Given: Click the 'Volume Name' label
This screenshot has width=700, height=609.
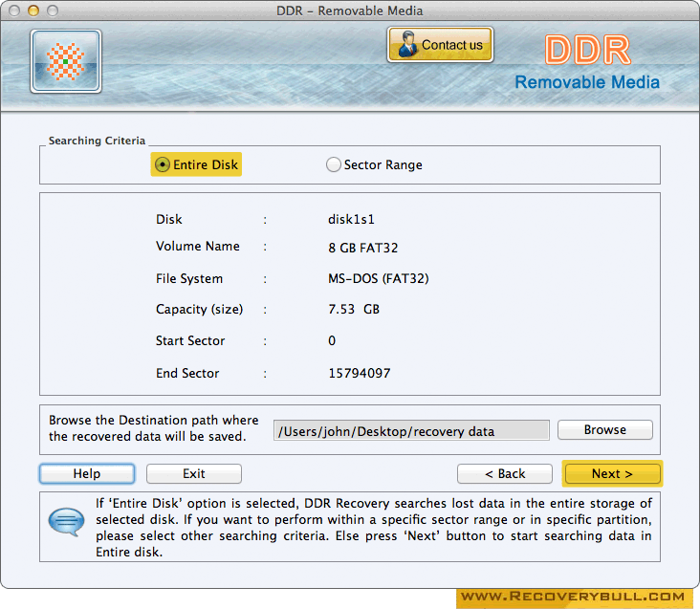Looking at the screenshot, I should pyautogui.click(x=197, y=247).
